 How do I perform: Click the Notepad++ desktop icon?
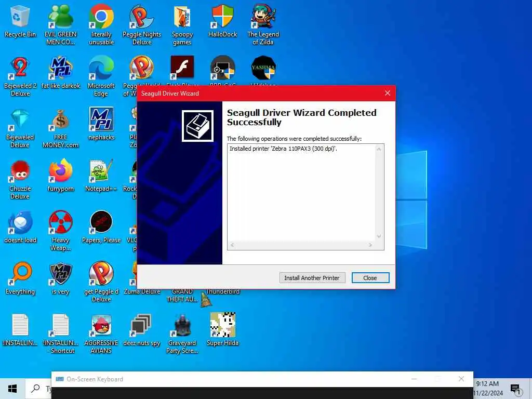point(101,175)
